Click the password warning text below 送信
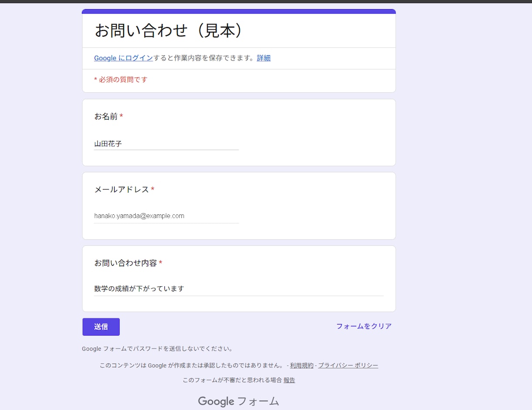Viewport: 532px width, 410px height. (157, 349)
